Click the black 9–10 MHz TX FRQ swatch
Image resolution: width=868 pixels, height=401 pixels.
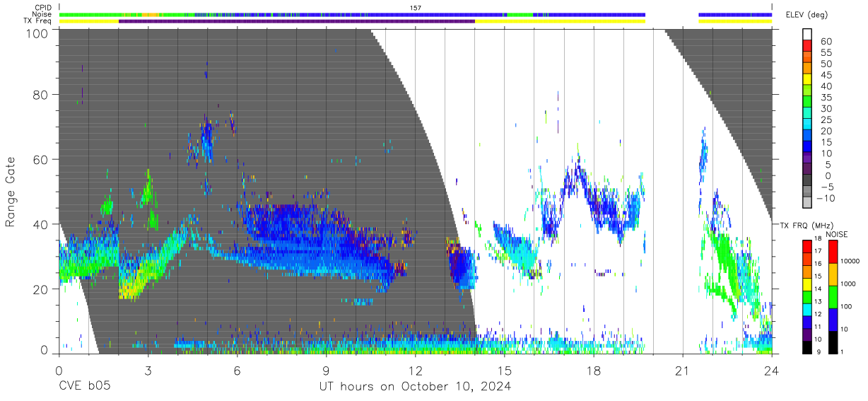click(x=807, y=347)
